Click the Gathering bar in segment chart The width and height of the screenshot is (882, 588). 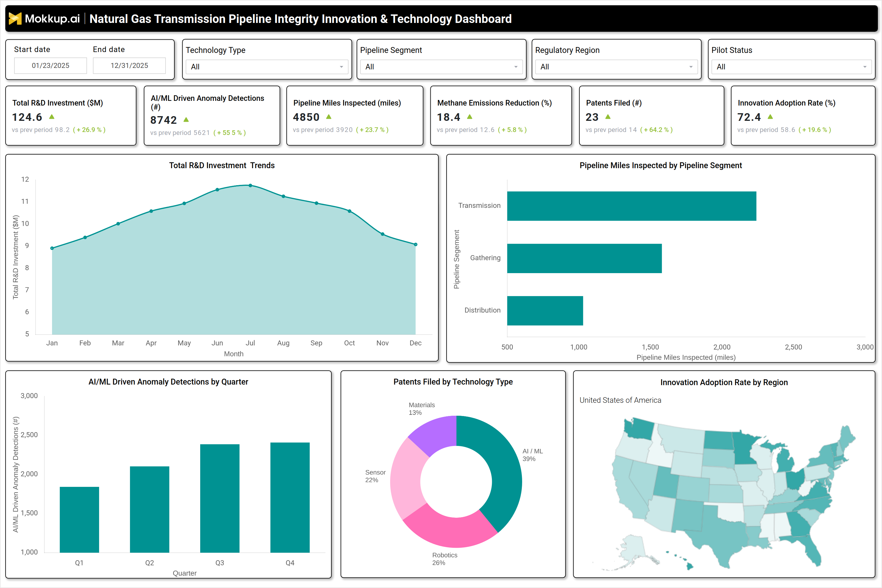(584, 258)
